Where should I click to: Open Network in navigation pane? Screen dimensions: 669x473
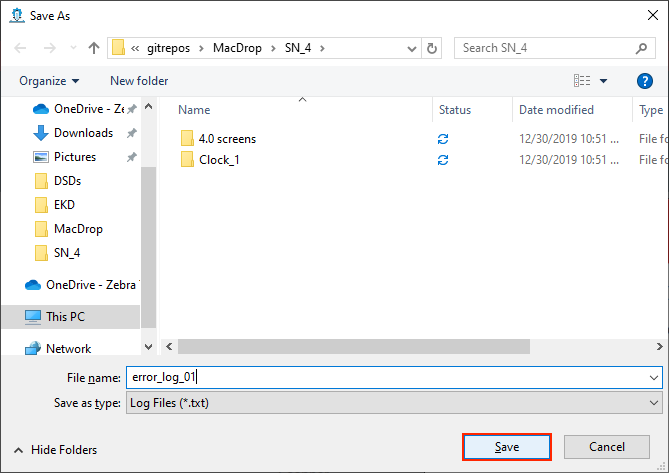pos(68,349)
